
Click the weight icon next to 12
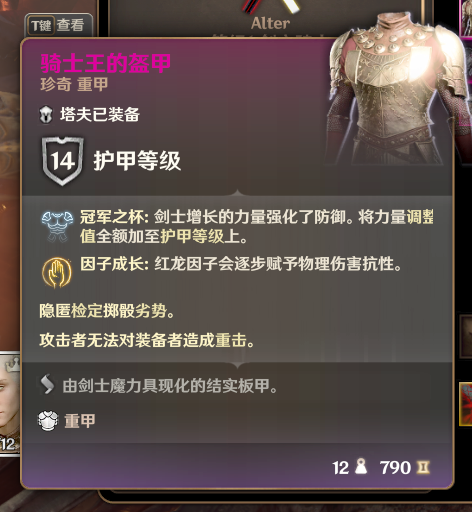pos(361,466)
